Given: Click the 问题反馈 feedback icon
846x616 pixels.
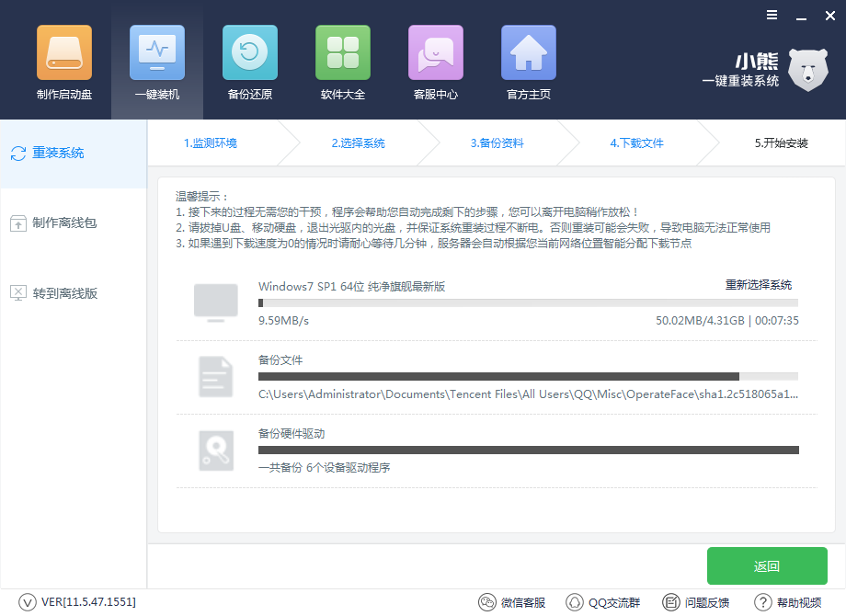Looking at the screenshot, I should coord(670,602).
